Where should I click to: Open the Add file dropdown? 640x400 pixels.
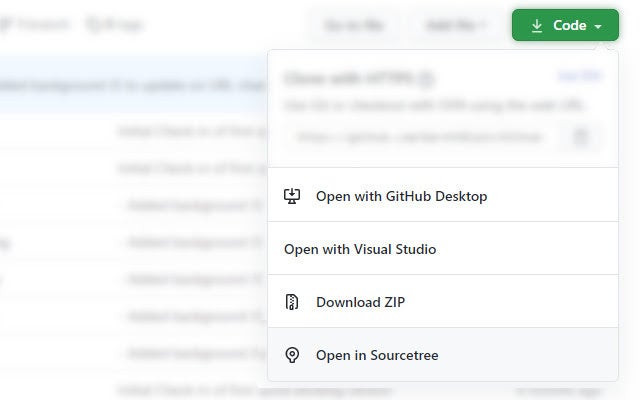click(x=455, y=25)
